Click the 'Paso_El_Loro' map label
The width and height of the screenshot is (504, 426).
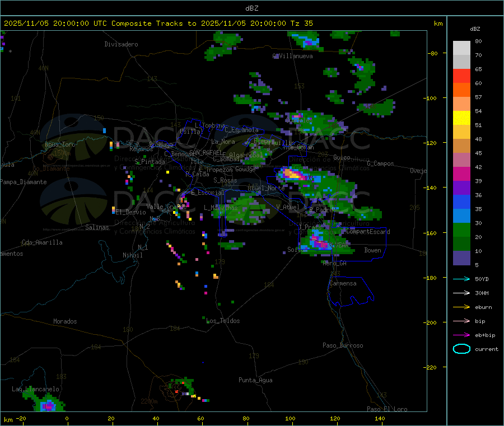coord(387,409)
